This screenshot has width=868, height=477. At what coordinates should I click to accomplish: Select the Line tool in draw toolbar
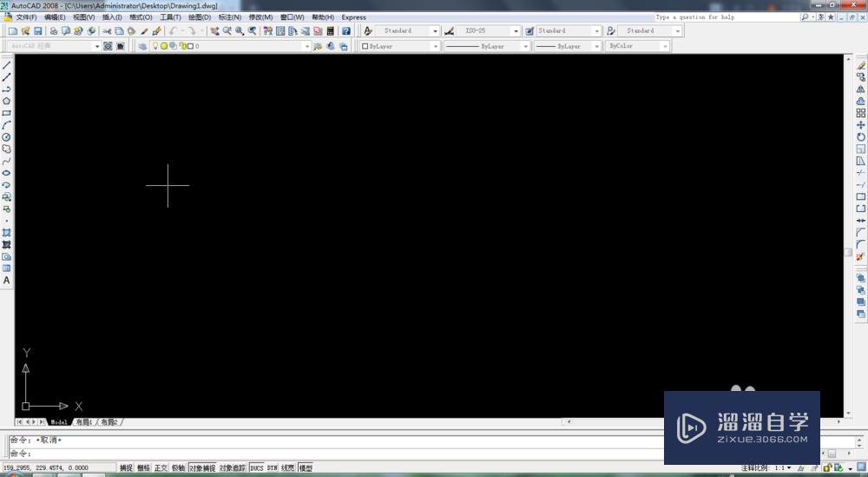(7, 65)
